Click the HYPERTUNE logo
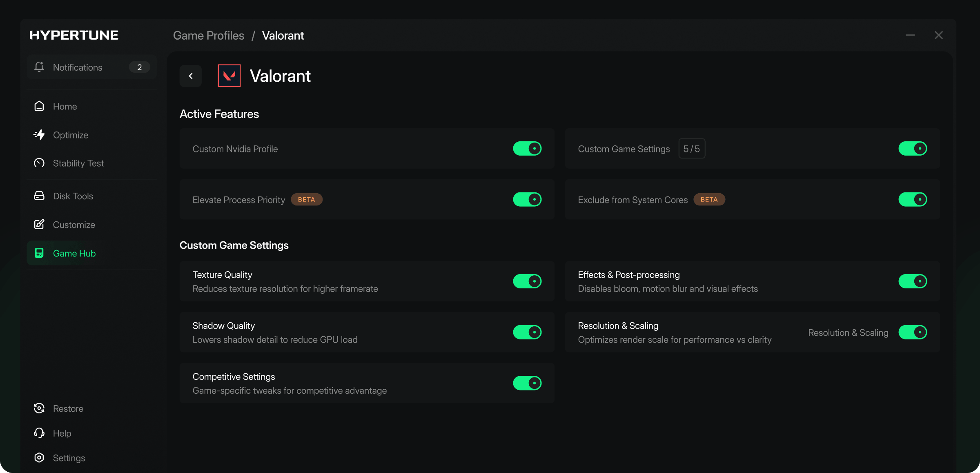980x473 pixels. 74,35
